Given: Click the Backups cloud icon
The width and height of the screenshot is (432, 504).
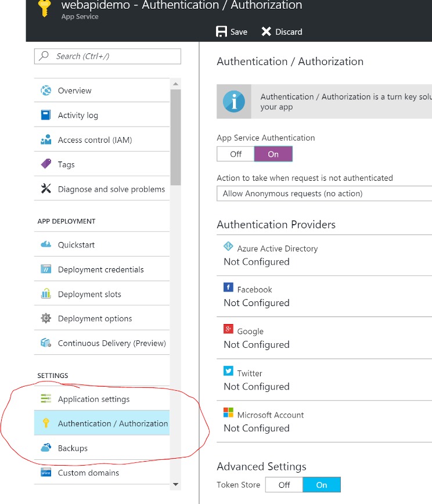Looking at the screenshot, I should click(x=46, y=448).
